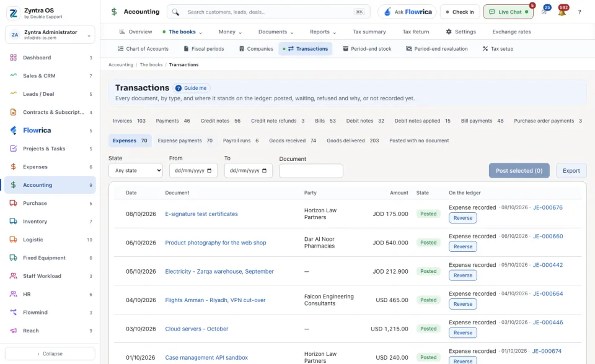Screen dimensions: 595x364
Task: Click the Settings gear icon
Action: point(449,32)
